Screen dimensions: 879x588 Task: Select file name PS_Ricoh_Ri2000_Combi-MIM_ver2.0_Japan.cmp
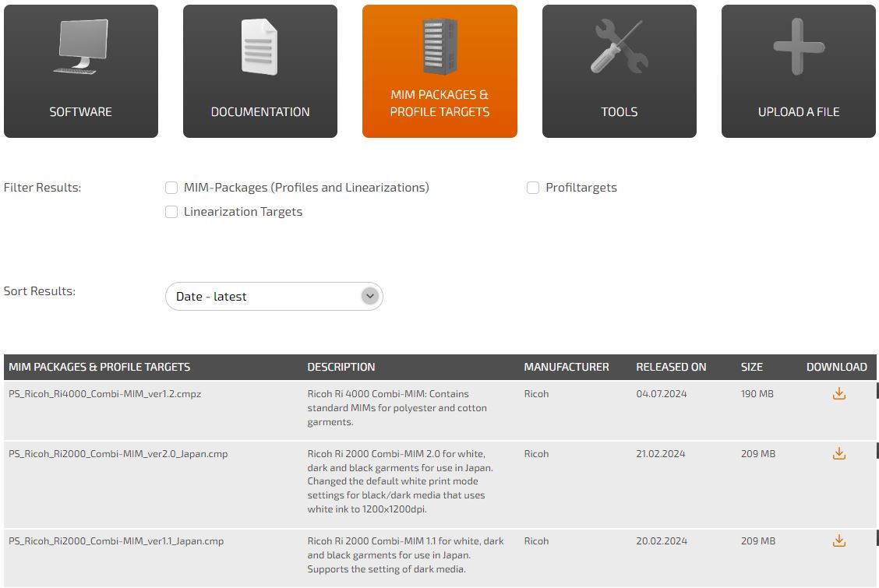(x=118, y=453)
